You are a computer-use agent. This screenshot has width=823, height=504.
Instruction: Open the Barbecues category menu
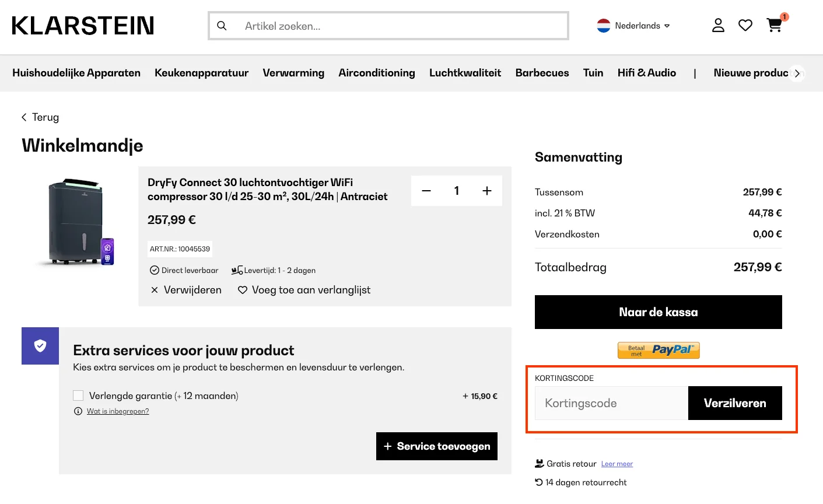[542, 73]
